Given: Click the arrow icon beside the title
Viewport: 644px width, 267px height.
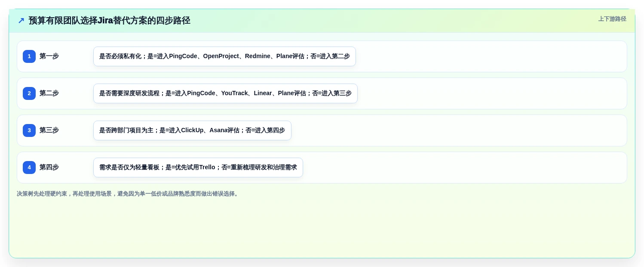Looking at the screenshot, I should [21, 21].
